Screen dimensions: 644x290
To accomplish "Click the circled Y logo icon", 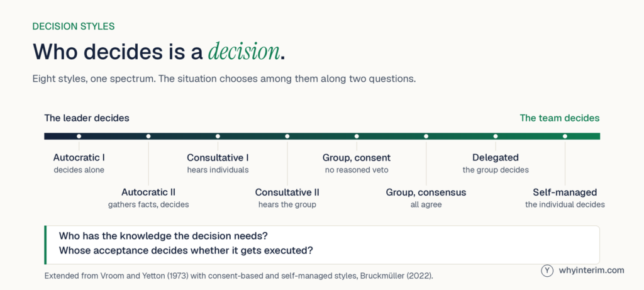I will [x=548, y=270].
